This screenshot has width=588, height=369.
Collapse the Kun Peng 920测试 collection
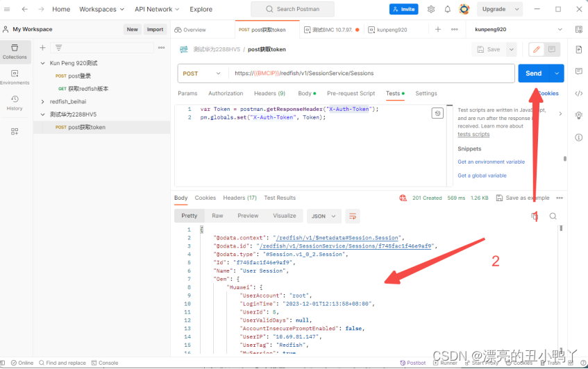(43, 63)
